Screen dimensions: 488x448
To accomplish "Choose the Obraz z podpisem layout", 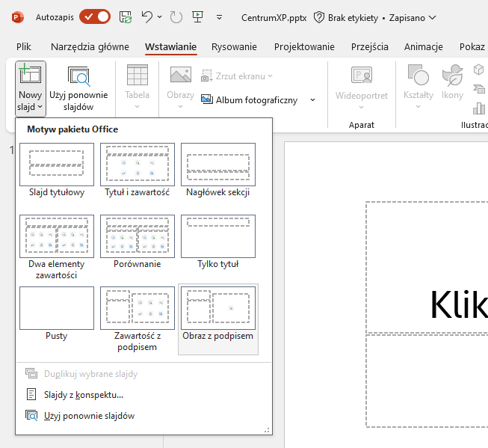I will (218, 319).
